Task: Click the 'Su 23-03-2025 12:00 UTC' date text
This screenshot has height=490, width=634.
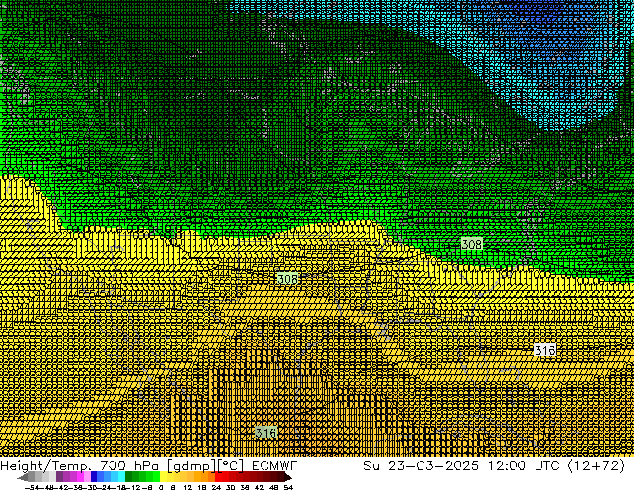Action: [461, 466]
